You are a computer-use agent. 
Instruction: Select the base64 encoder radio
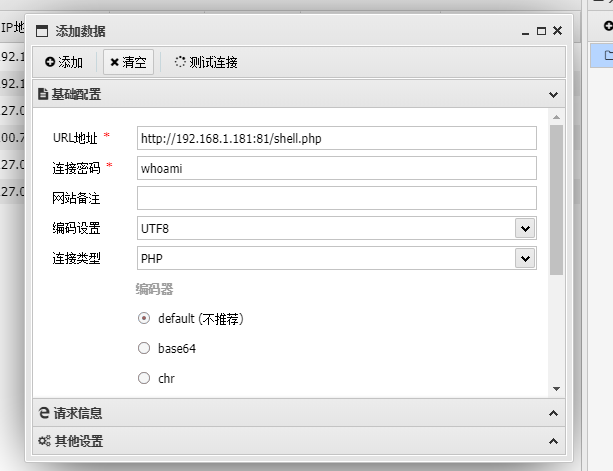144,348
